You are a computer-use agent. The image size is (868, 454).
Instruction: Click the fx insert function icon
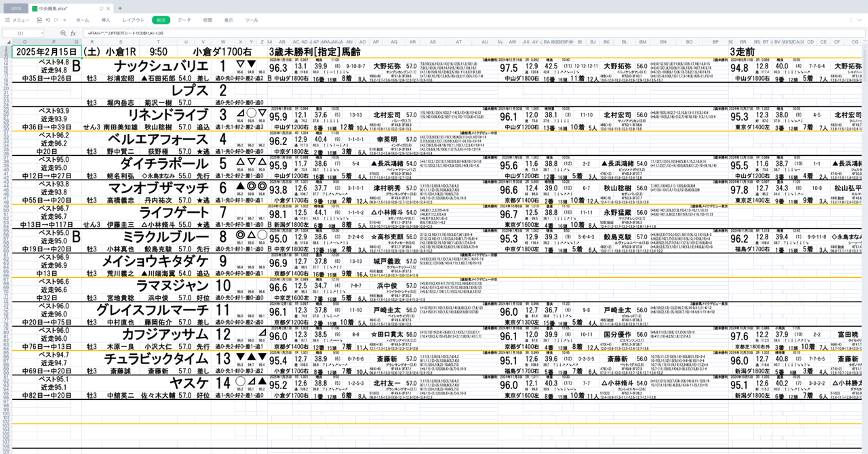[x=73, y=33]
